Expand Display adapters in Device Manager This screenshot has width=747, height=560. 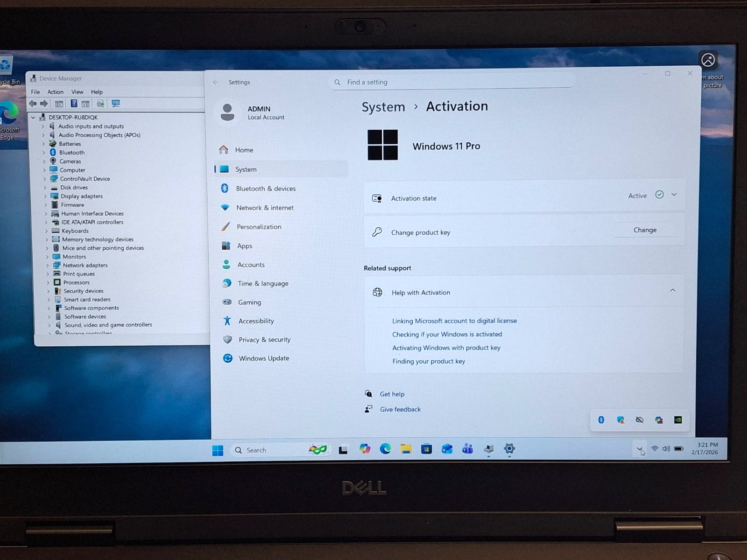click(x=45, y=196)
